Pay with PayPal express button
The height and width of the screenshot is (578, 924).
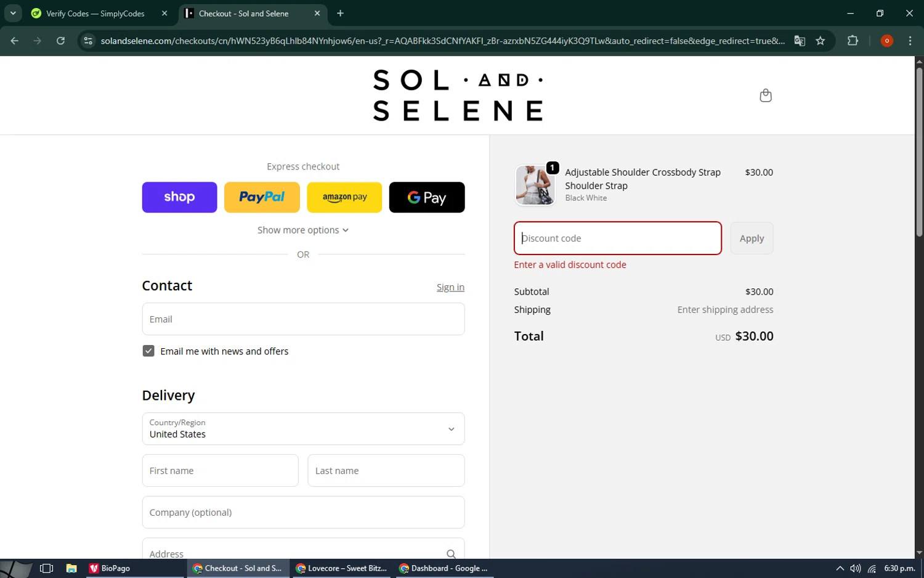tap(262, 197)
